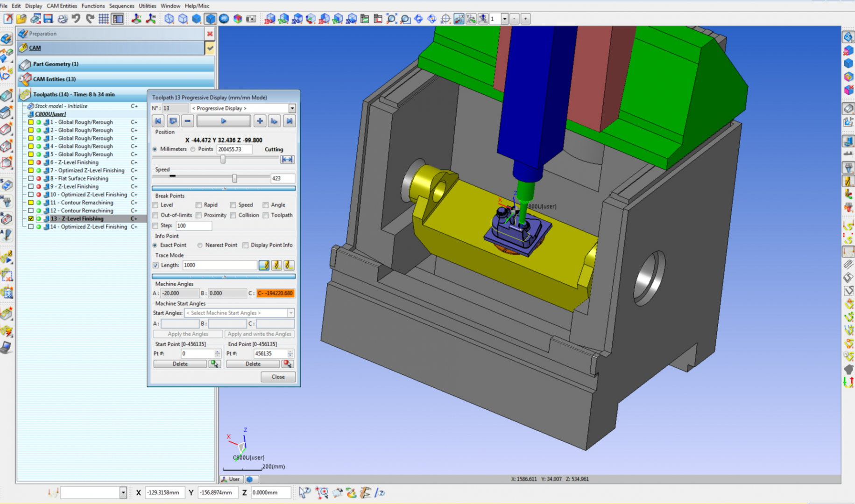This screenshot has height=504, width=855.
Task: Click the axis triad XY icon
Action: (x=136, y=19)
